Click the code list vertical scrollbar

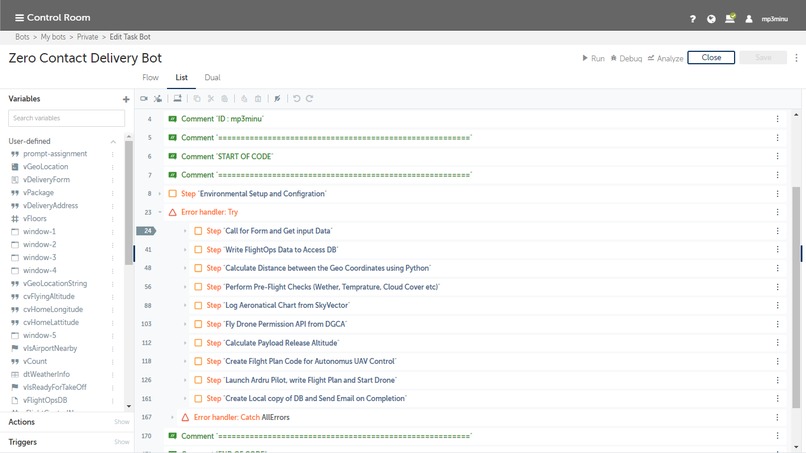point(796,297)
